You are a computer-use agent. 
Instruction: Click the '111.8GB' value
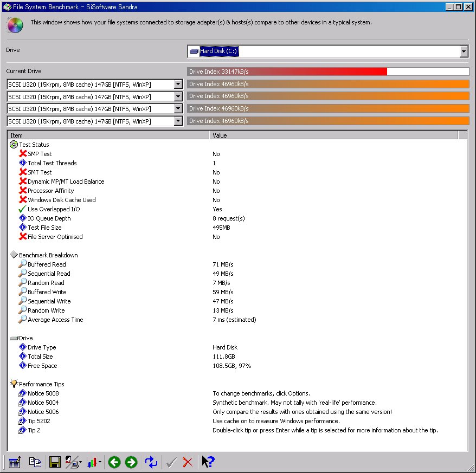coord(224,357)
